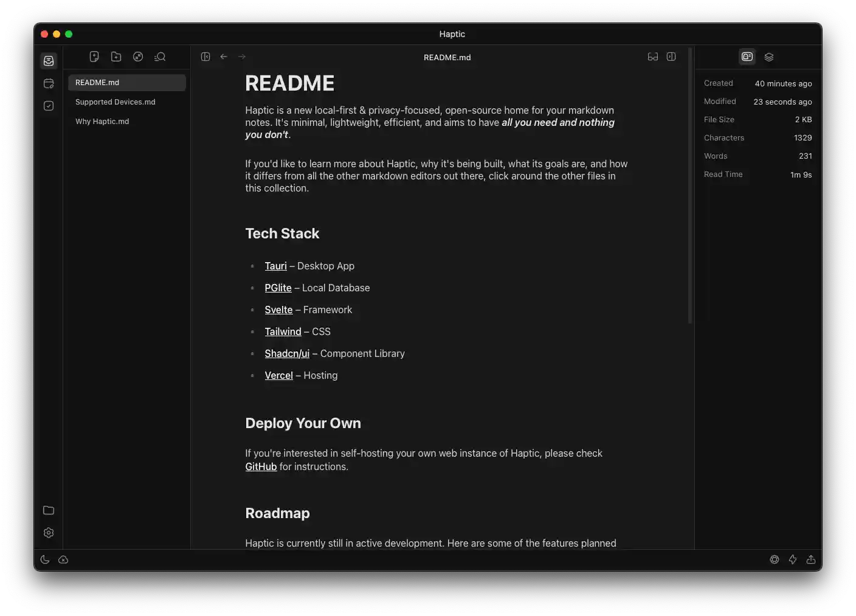856x616 pixels.
Task: Click the 'Local Database' text in the list
Action: [336, 288]
